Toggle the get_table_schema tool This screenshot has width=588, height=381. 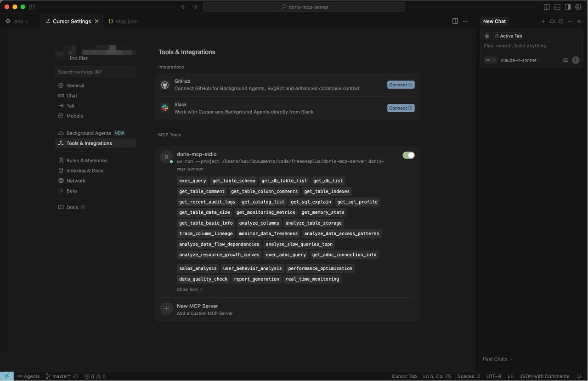click(234, 181)
